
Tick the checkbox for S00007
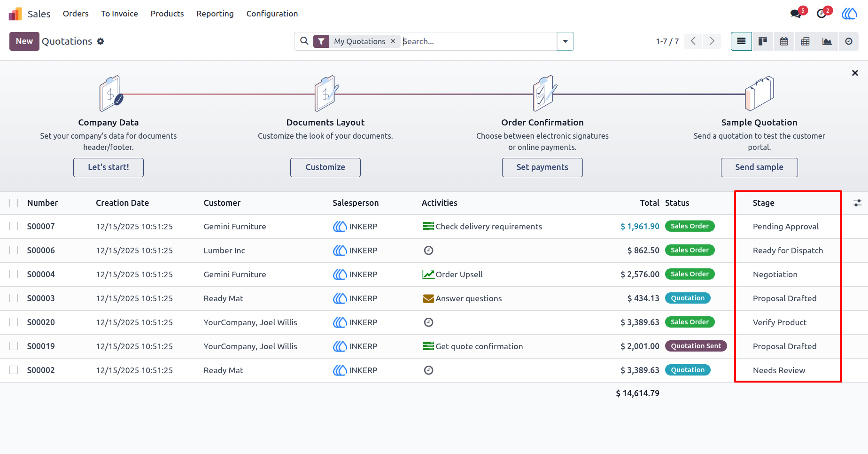coord(14,227)
